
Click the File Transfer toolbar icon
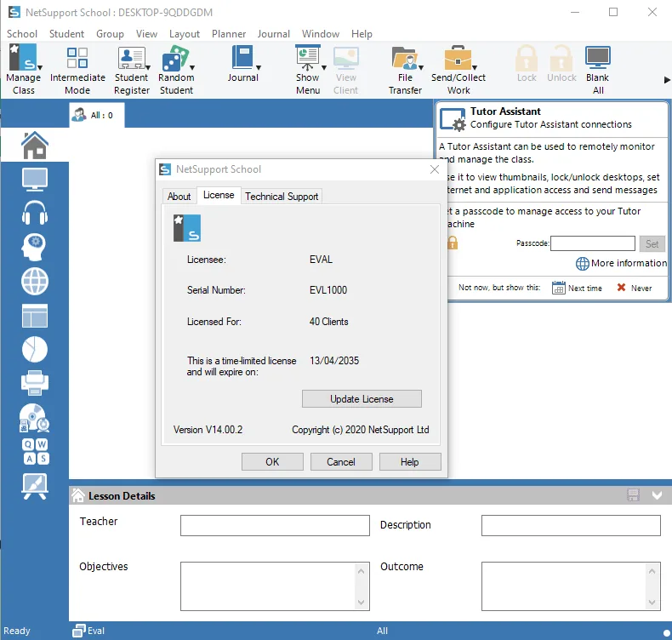[405, 59]
